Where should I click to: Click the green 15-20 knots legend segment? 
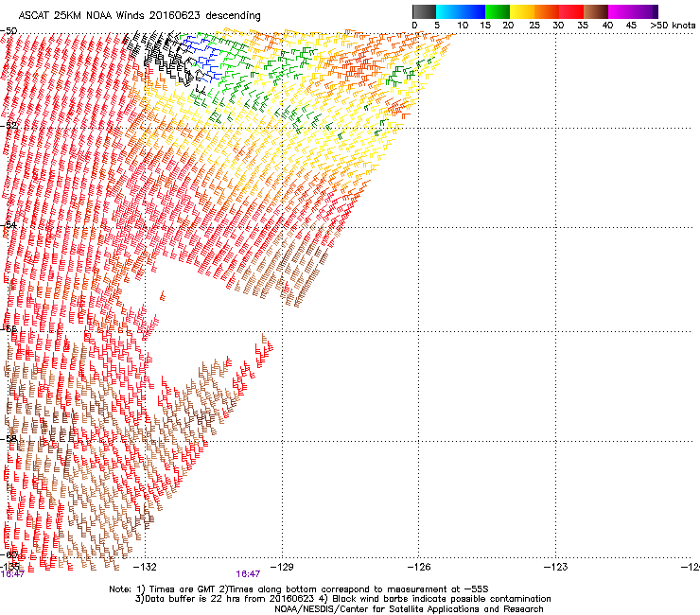tap(498, 11)
